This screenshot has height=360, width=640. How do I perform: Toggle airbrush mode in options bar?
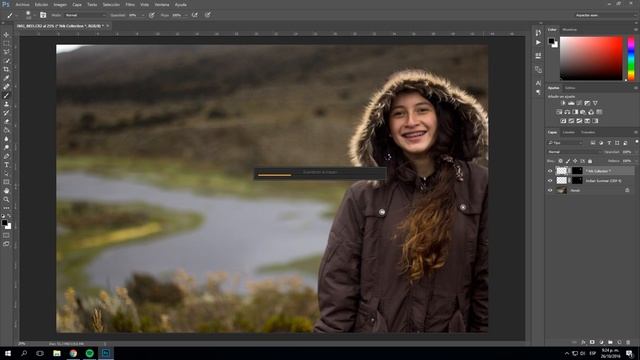[x=195, y=15]
